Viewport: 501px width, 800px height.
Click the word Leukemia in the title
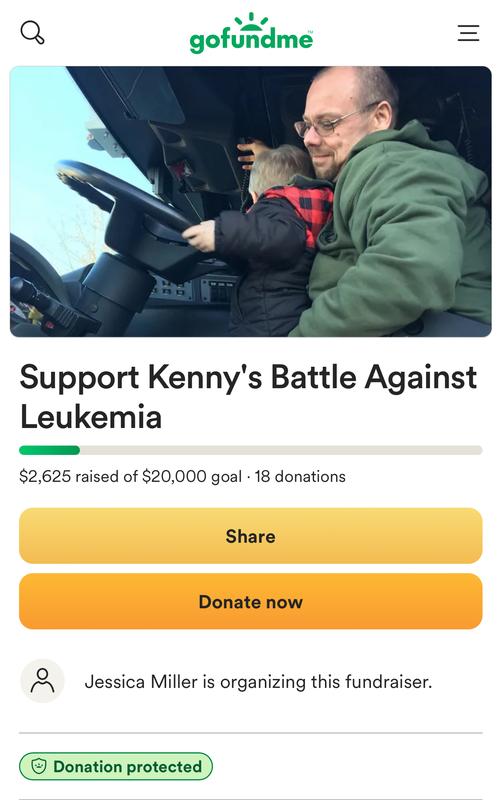(91, 417)
